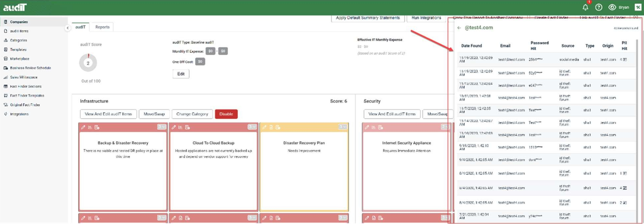The width and height of the screenshot is (644, 224).
Task: Collapse the left sidebar with the chevron
Action: tap(67, 28)
